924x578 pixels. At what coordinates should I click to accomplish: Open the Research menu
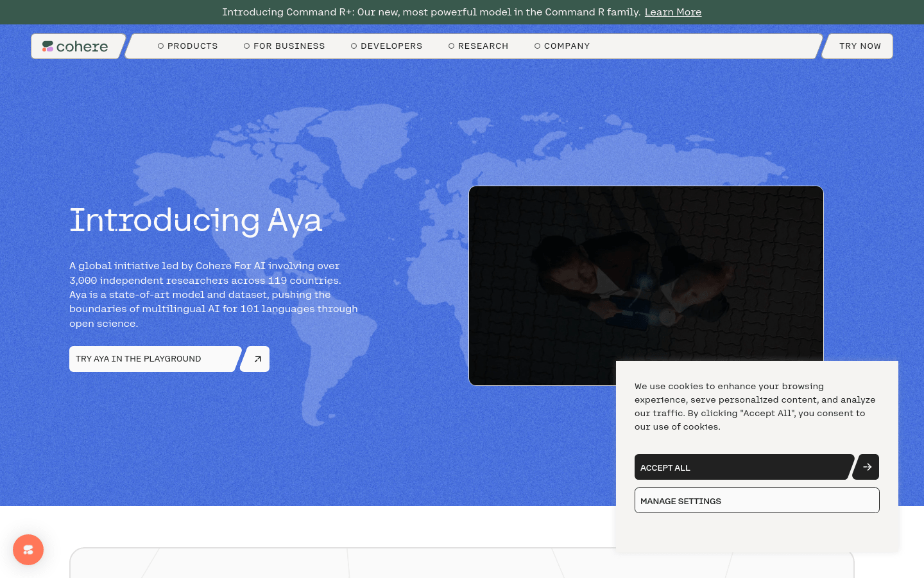point(478,46)
